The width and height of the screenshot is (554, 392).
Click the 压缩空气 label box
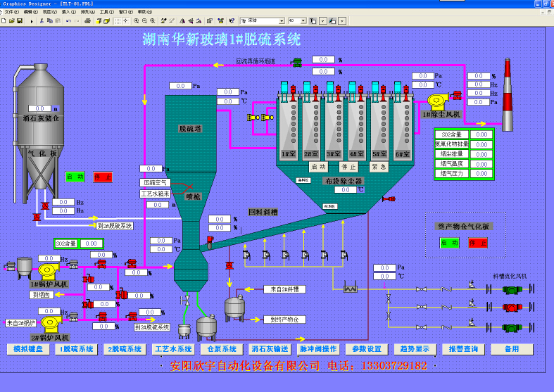155,182
